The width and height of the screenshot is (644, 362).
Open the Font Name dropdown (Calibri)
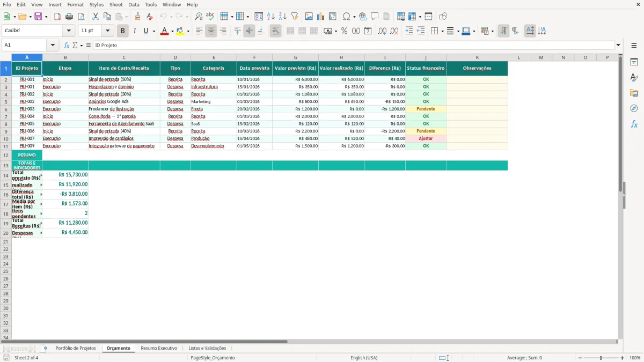[x=69, y=31]
